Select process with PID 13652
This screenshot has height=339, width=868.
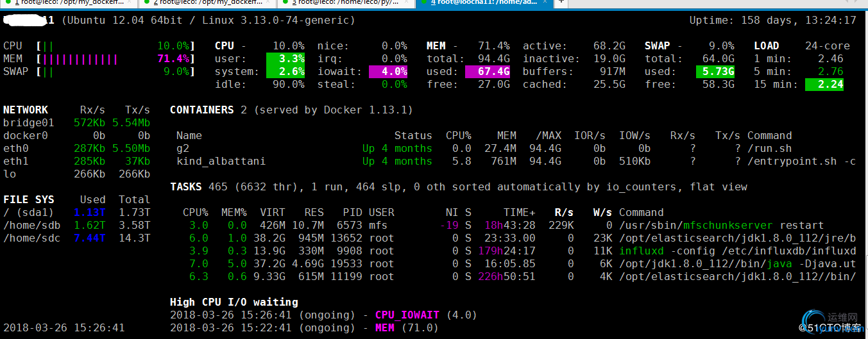click(520, 238)
